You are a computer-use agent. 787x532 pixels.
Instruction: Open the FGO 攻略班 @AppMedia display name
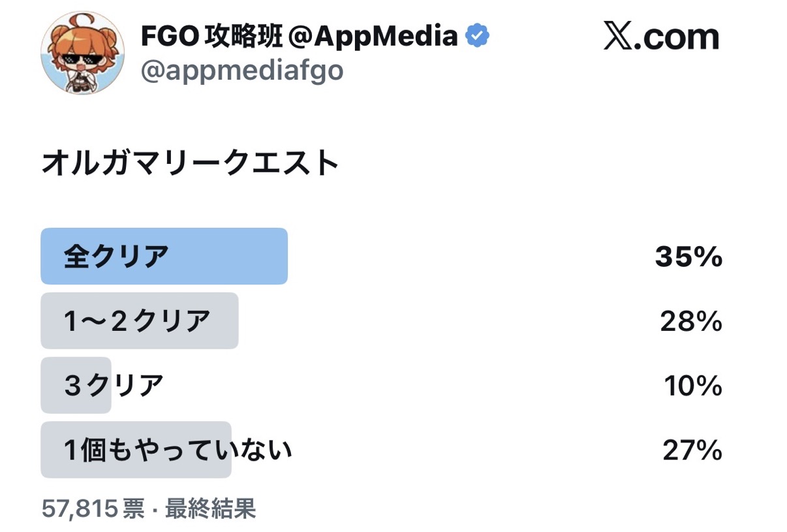coord(299,36)
